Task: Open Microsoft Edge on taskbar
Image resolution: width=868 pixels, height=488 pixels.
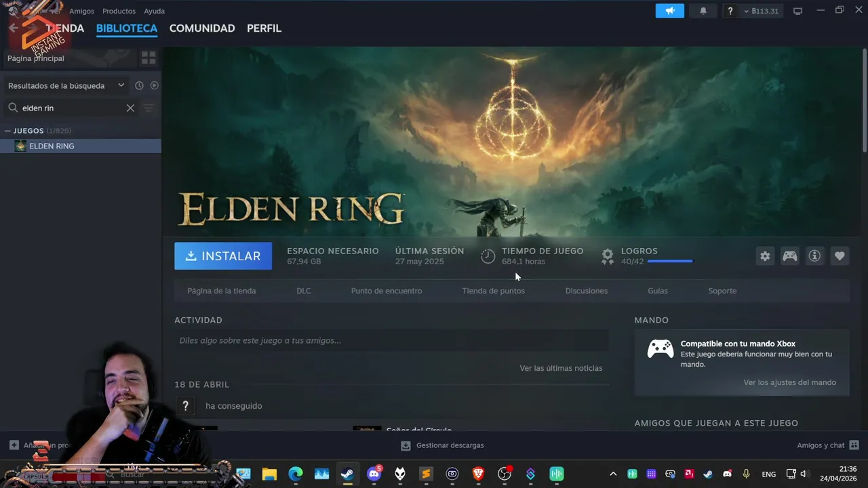Action: (x=295, y=474)
